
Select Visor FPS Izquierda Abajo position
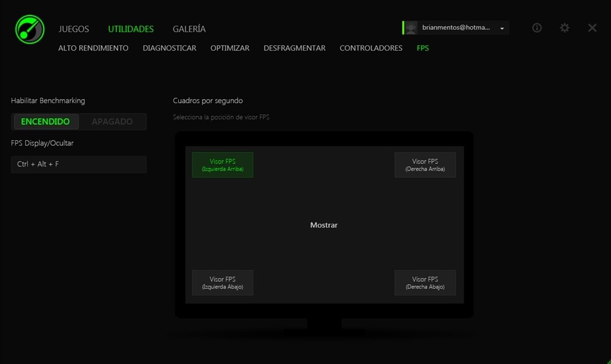[x=223, y=283]
